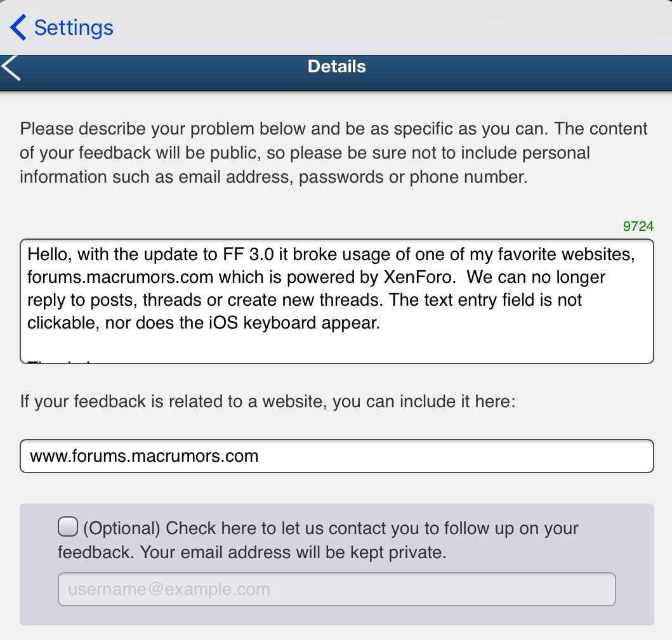Place cursor on 'Hello, with the update' line

point(330,256)
